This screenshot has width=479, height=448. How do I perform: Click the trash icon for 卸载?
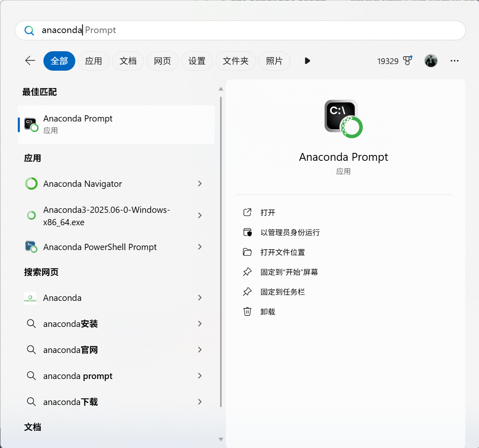[247, 312]
